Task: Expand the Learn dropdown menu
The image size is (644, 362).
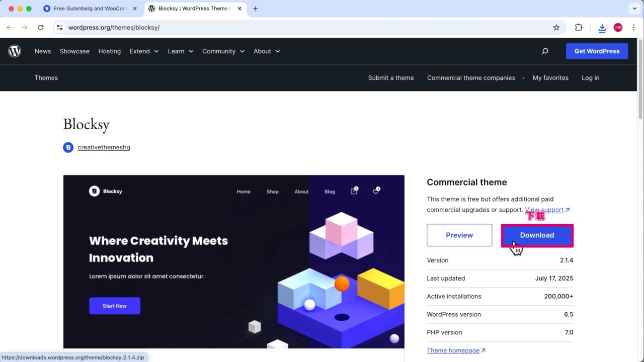Action: pyautogui.click(x=180, y=51)
